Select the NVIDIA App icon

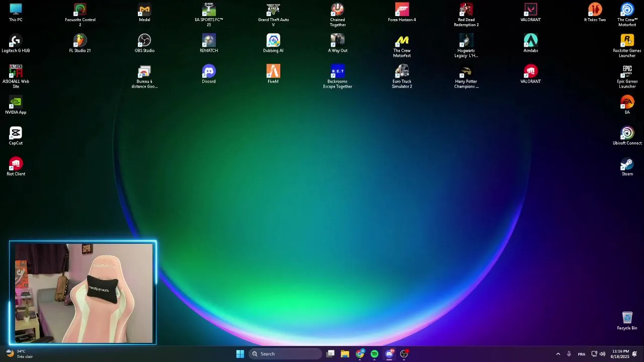tap(16, 105)
